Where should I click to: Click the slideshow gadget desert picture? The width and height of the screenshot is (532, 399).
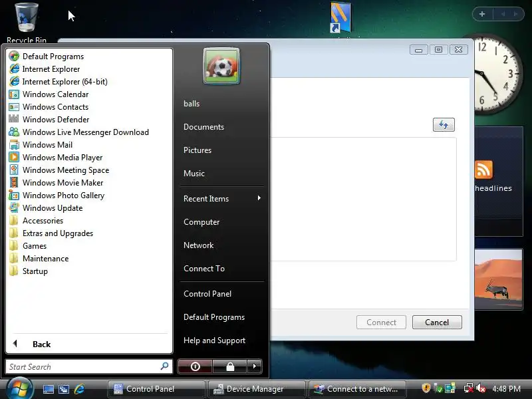tap(498, 279)
